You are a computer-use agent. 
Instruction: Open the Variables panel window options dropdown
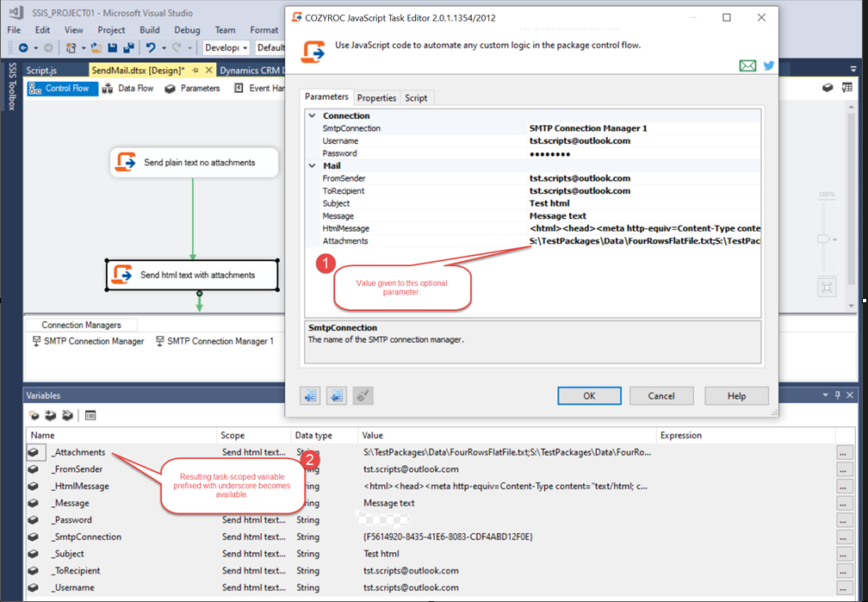825,394
